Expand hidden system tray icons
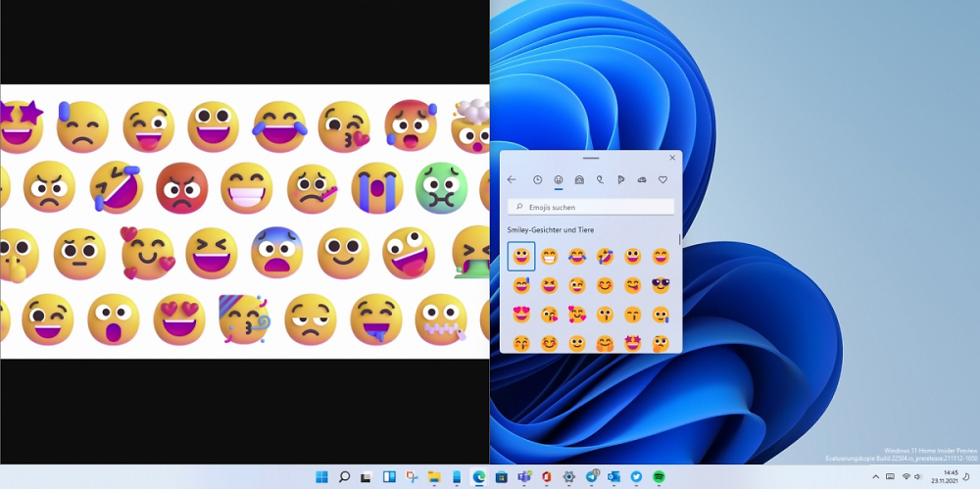 [875, 476]
